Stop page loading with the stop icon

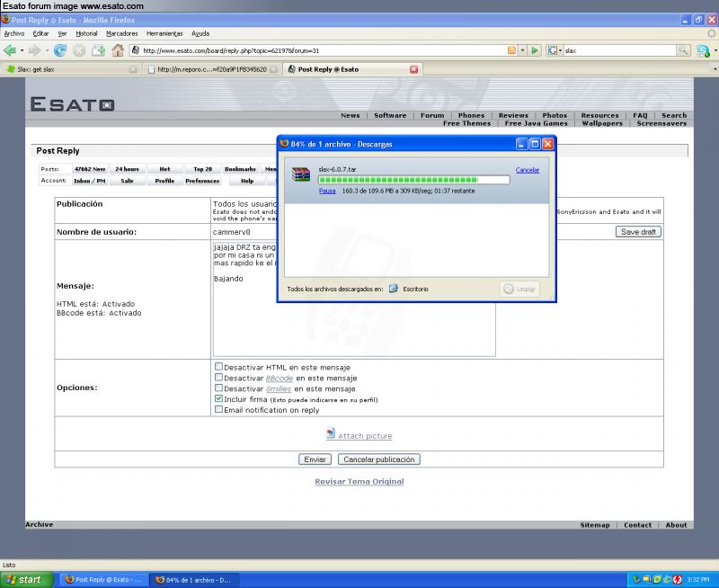79,50
